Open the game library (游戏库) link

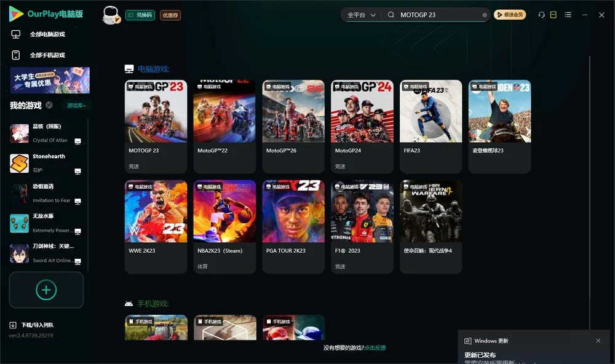click(x=76, y=106)
